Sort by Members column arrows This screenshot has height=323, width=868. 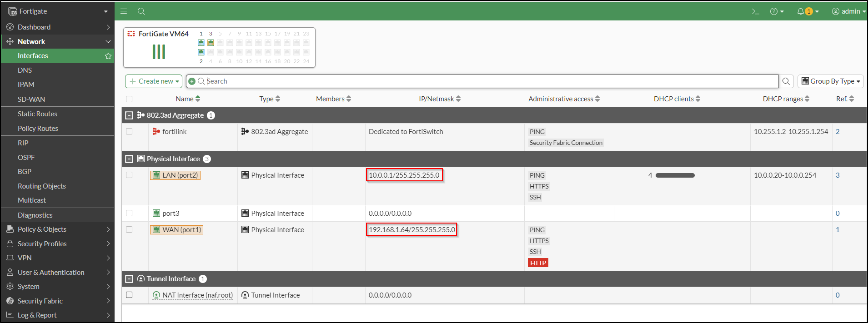[349, 99]
